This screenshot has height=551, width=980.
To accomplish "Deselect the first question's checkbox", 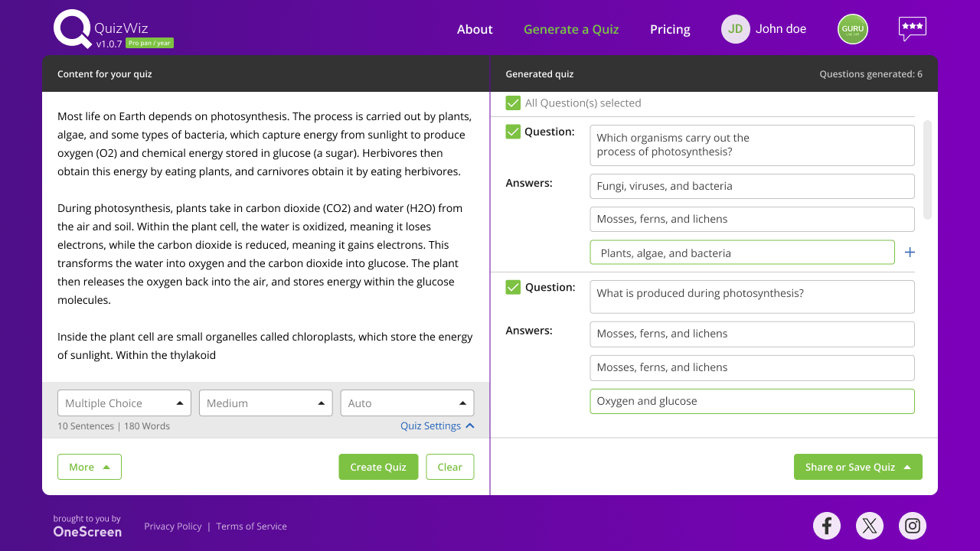I will [513, 132].
